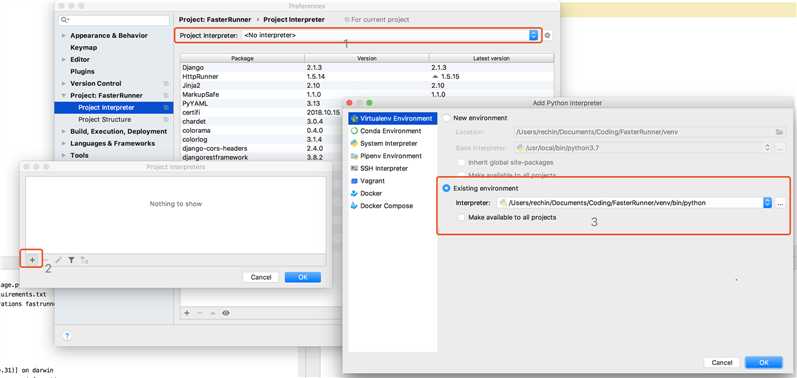
Task: Select SSH Interpreter in interpreter type list
Action: point(392,168)
